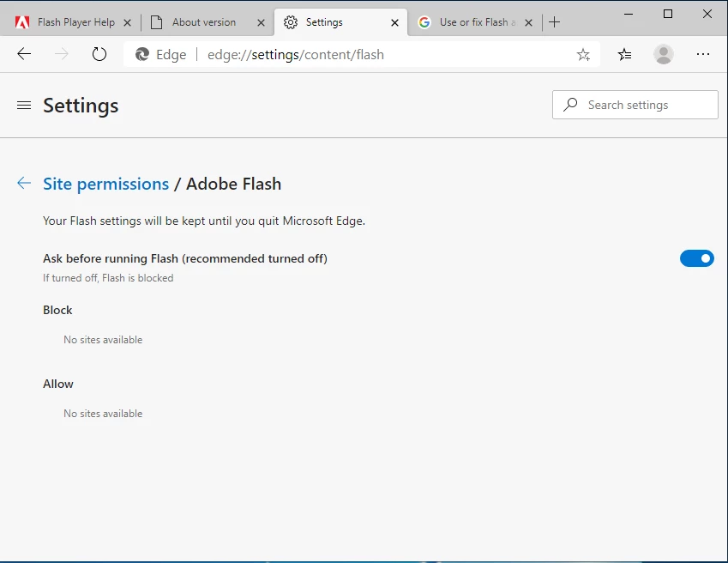Go back using the browser back arrow

pos(24,54)
